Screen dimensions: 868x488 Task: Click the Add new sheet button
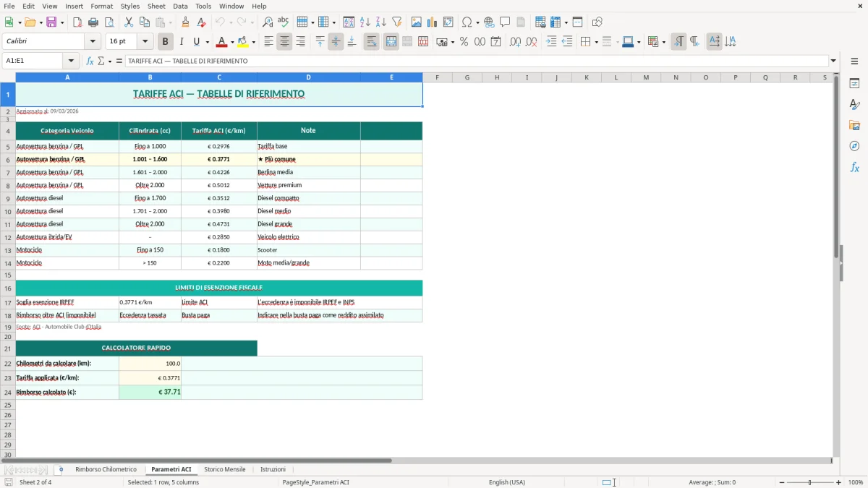(x=61, y=470)
